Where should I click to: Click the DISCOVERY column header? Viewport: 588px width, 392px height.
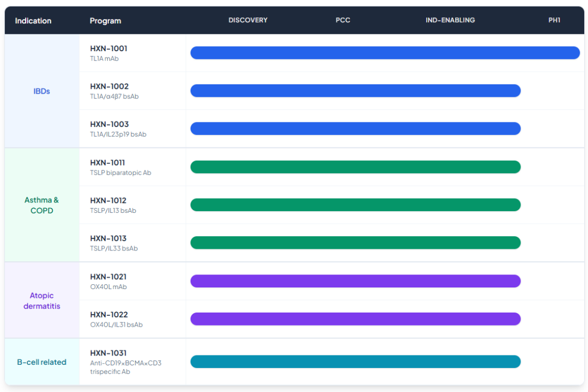click(248, 20)
